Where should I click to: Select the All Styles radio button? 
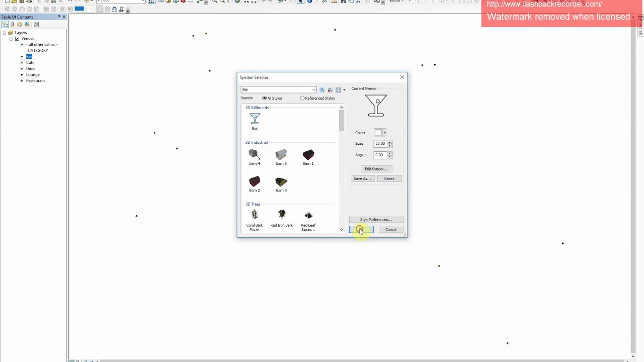(265, 98)
